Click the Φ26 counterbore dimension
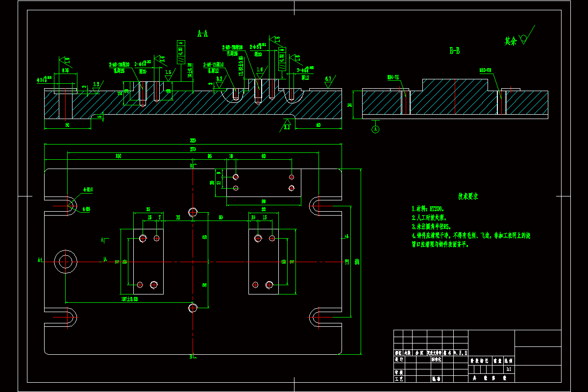This screenshot has height=392, width=588. [65, 71]
